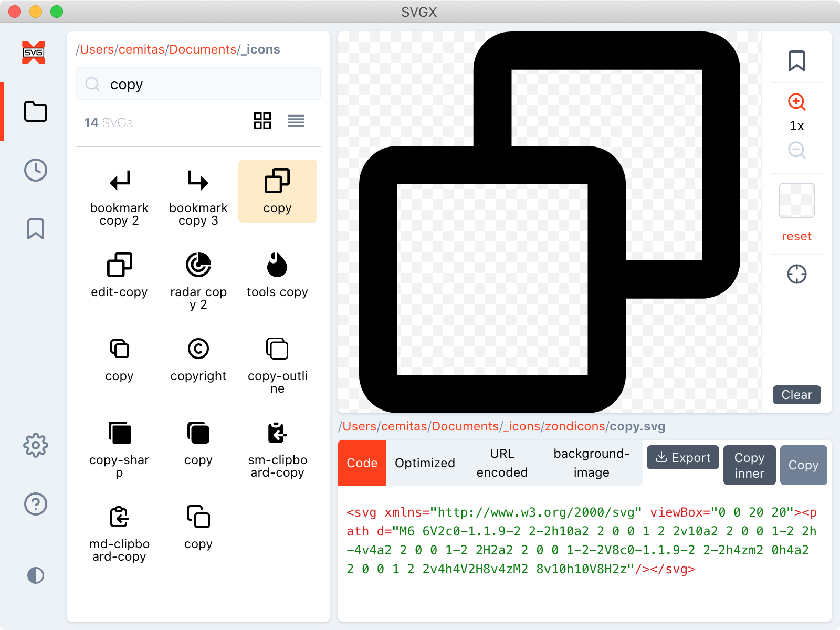Switch to the URL encoded tab
Image resolution: width=840 pixels, height=630 pixels.
[x=502, y=463]
